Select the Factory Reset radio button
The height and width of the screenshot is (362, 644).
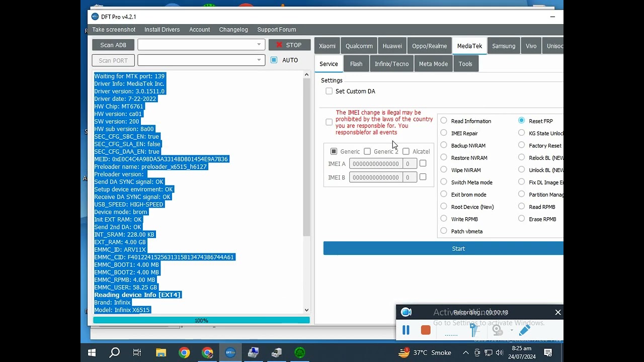coord(521,145)
